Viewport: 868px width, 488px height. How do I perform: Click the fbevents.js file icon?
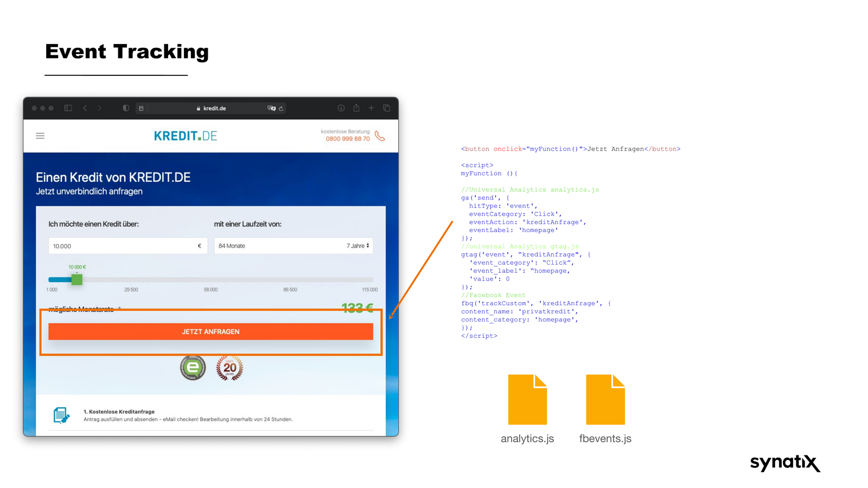pyautogui.click(x=605, y=400)
